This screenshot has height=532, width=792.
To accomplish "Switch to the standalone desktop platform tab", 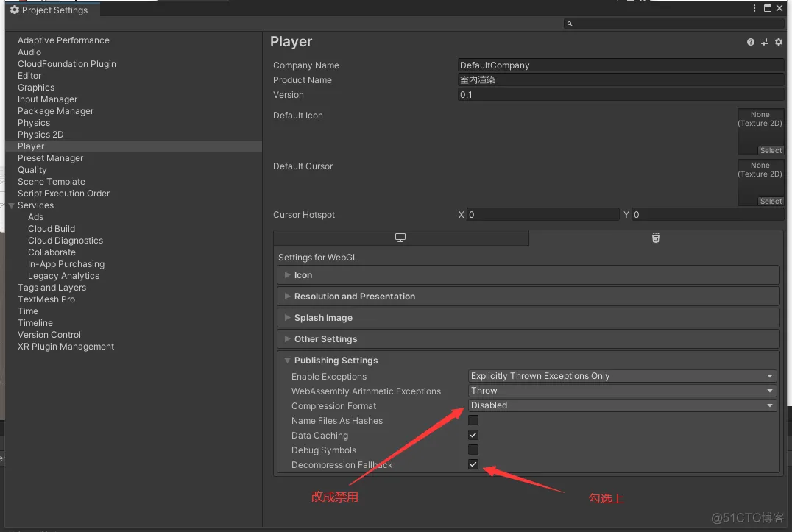I will coord(400,238).
